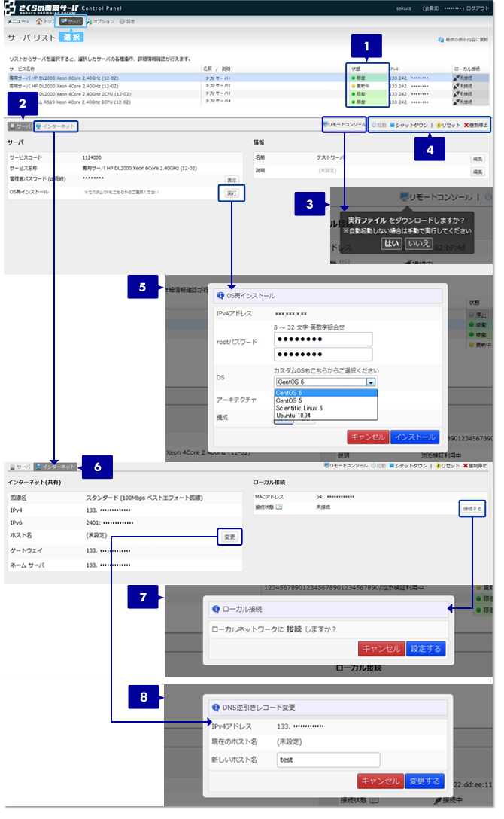This screenshot has width=504, height=819.
Task: Click the upper 強制停止 force-stop action
Action: click(x=475, y=126)
